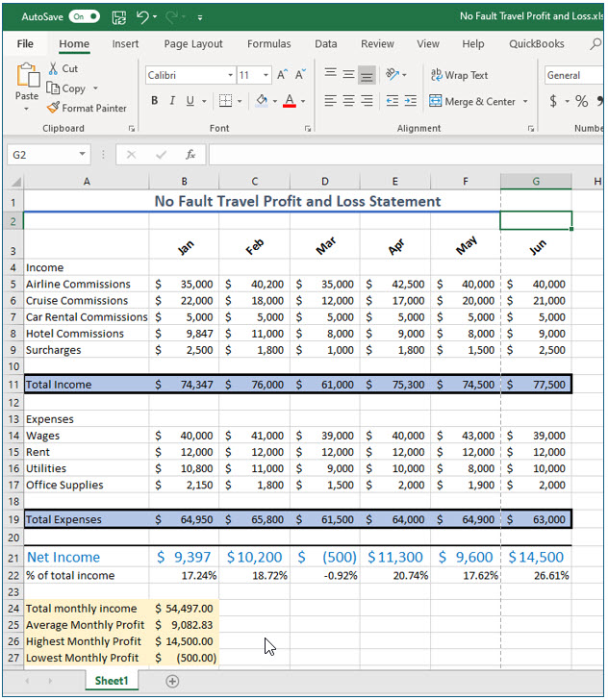
Task: Select column G header
Action: click(x=536, y=181)
